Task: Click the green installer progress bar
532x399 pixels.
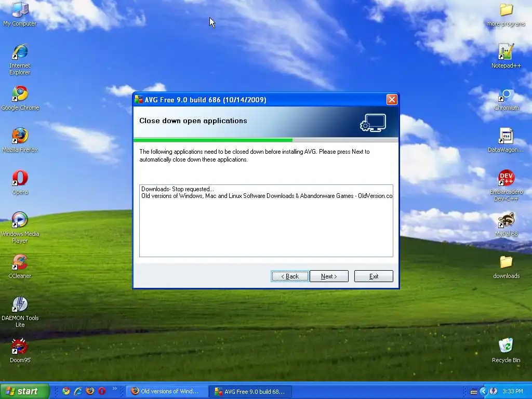Action: [x=213, y=140]
